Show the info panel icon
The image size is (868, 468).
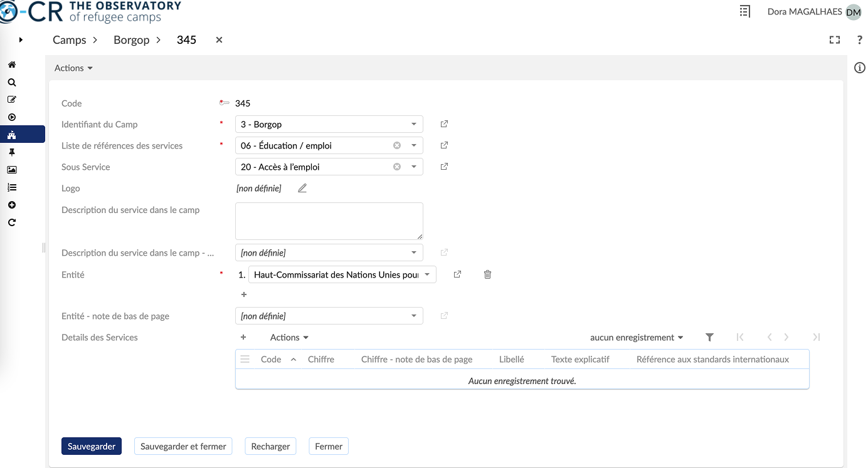point(860,68)
